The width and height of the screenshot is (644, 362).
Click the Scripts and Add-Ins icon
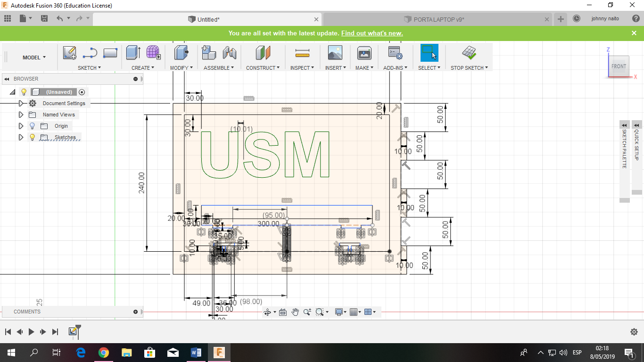click(395, 53)
